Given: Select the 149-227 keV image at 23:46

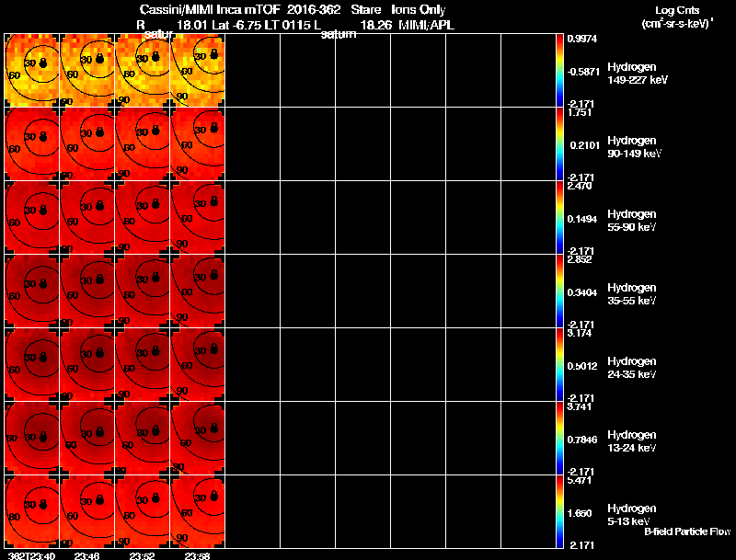Looking at the screenshot, I should pos(86,71).
